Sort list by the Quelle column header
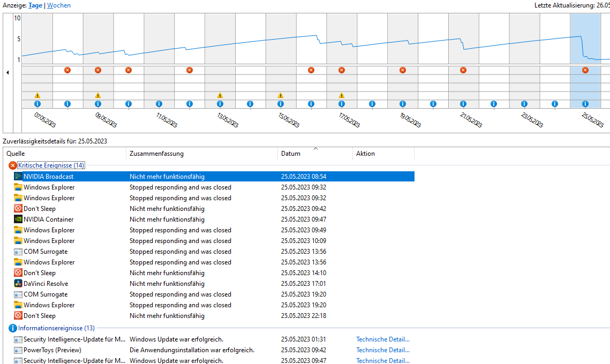Image resolution: width=610 pixels, height=364 pixels. pos(65,154)
